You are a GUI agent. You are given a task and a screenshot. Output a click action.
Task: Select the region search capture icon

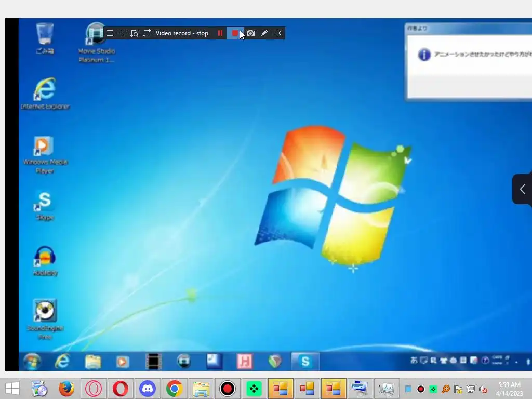pos(135,33)
